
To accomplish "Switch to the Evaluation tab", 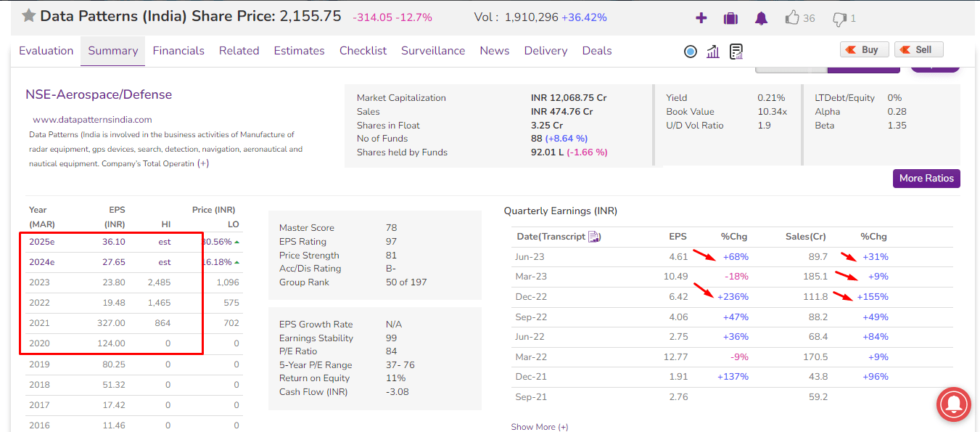I will pyautogui.click(x=46, y=51).
